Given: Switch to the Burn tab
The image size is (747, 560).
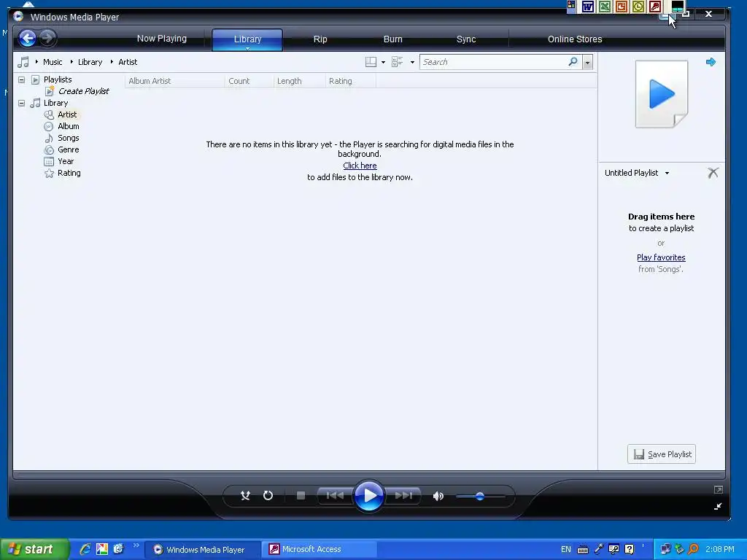Looking at the screenshot, I should pyautogui.click(x=393, y=39).
